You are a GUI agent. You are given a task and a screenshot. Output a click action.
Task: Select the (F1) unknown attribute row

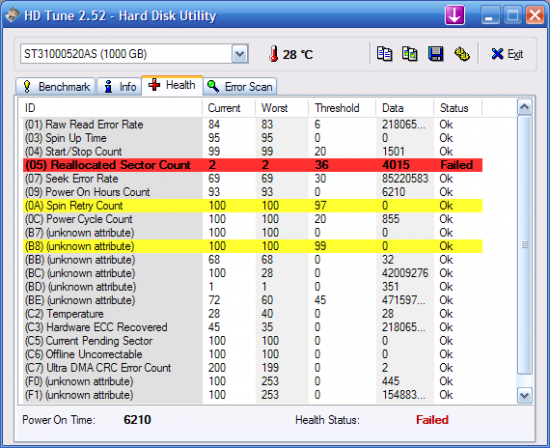coord(253,395)
